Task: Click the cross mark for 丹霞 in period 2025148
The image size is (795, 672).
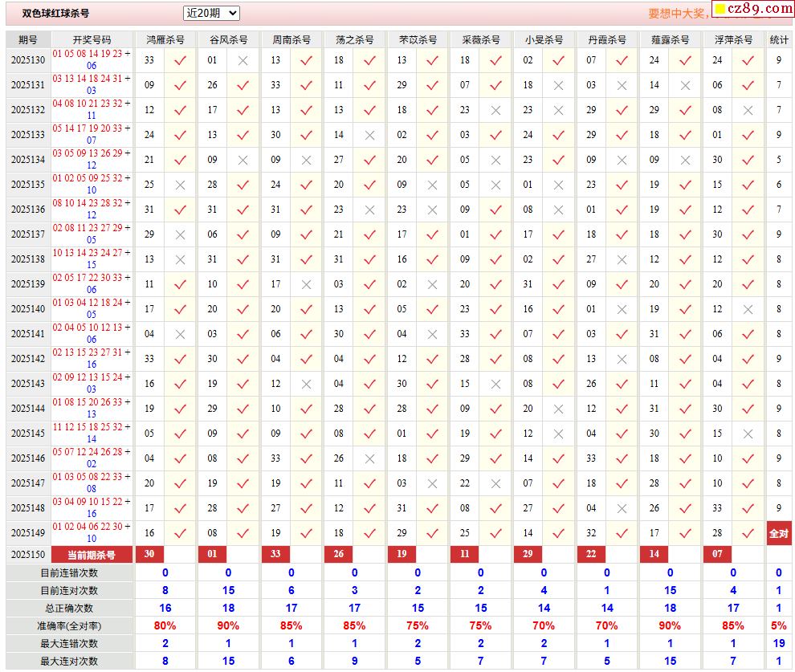Action: (x=622, y=508)
